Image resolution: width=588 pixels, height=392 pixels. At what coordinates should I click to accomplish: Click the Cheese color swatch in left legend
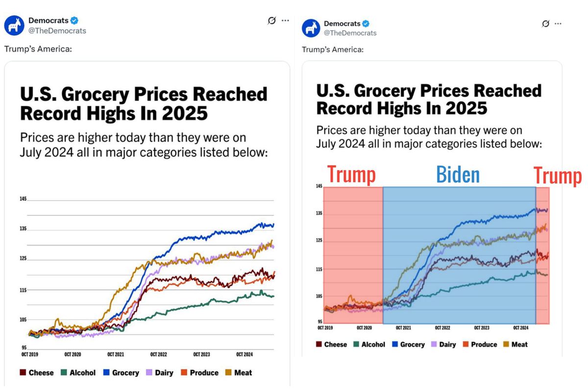pyautogui.click(x=23, y=373)
